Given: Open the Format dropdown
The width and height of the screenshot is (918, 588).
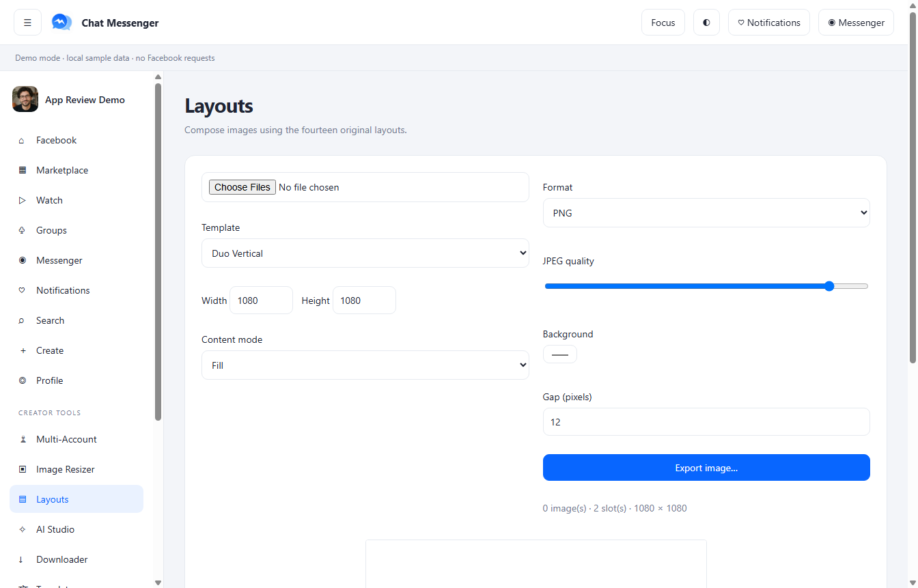Looking at the screenshot, I should 706,212.
